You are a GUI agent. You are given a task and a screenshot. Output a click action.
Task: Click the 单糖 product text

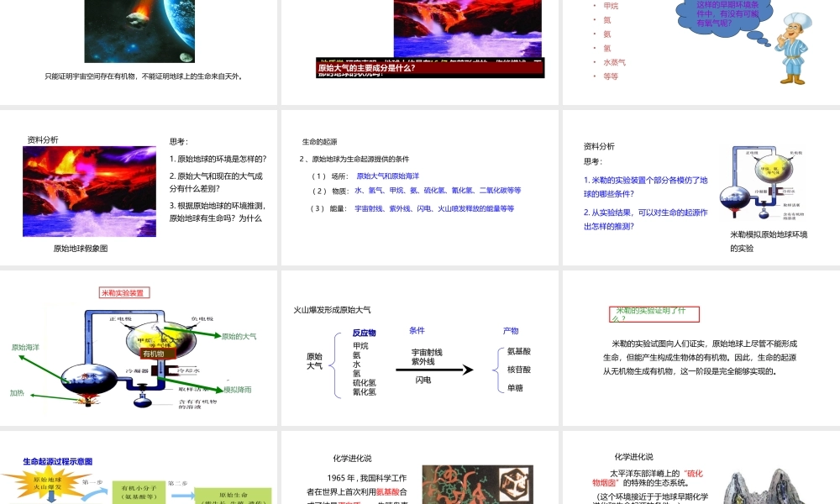[515, 388]
